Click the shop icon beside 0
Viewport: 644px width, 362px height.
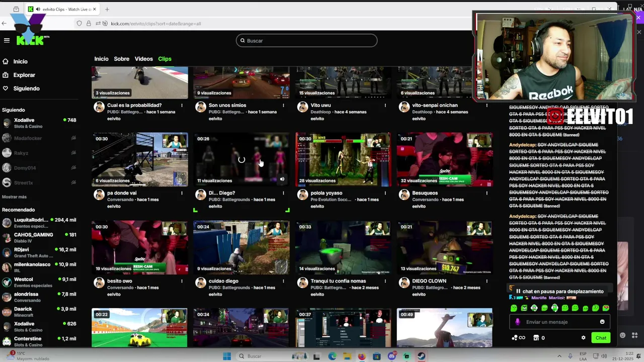coord(536,338)
